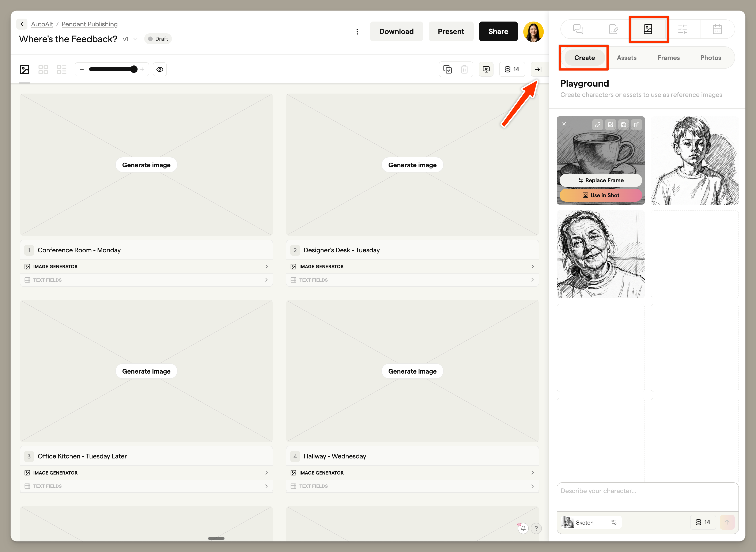This screenshot has height=552, width=756.
Task: Open the three-dot more options menu
Action: point(357,31)
